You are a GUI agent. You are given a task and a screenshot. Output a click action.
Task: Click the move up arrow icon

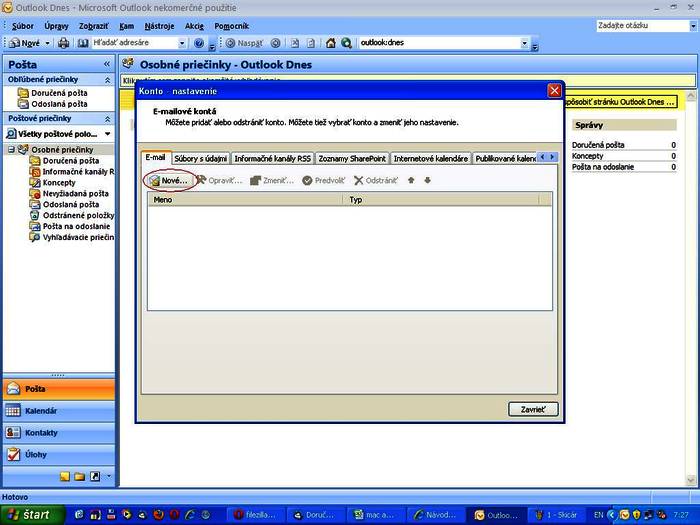tap(411, 180)
